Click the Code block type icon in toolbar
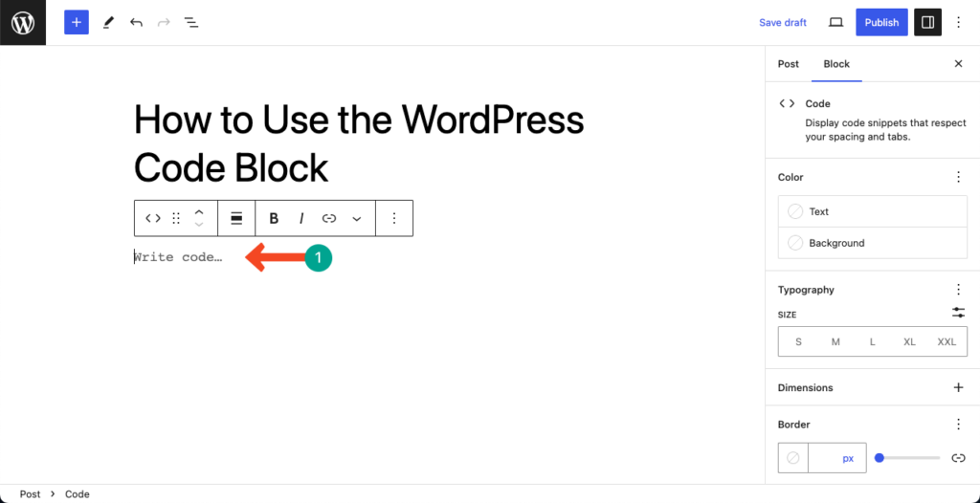980x503 pixels. tap(153, 218)
